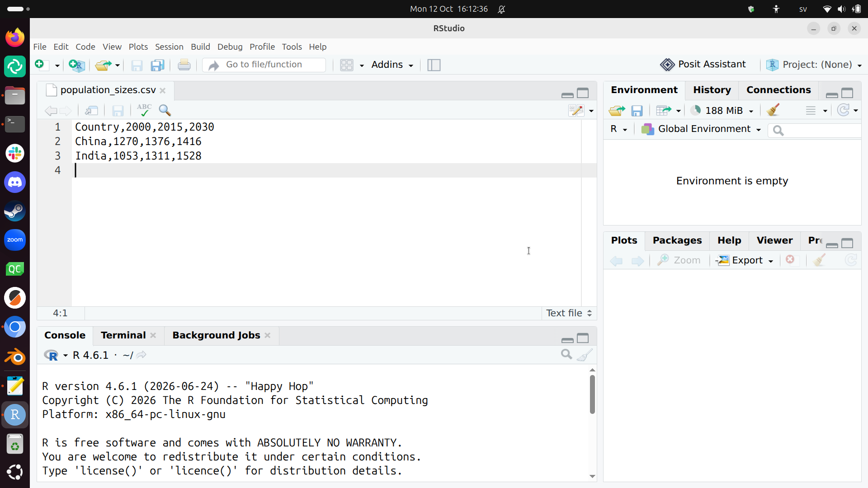
Task: Open Import Dataset dropdown in Environment
Action: tap(668, 110)
